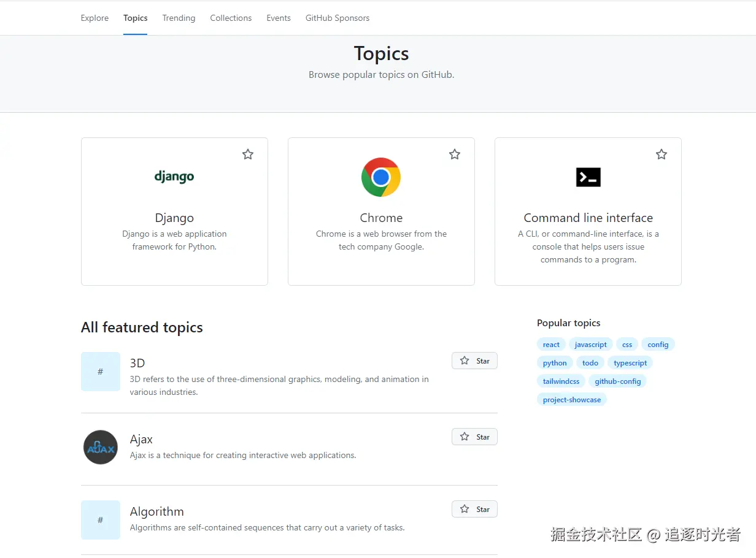Open the Collections tab
The height and width of the screenshot is (558, 756).
pyautogui.click(x=231, y=18)
